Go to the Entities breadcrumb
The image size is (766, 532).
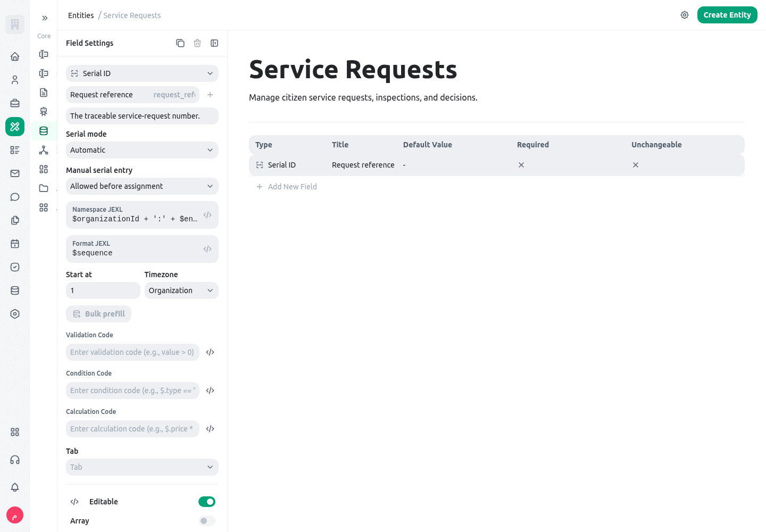tap(81, 15)
